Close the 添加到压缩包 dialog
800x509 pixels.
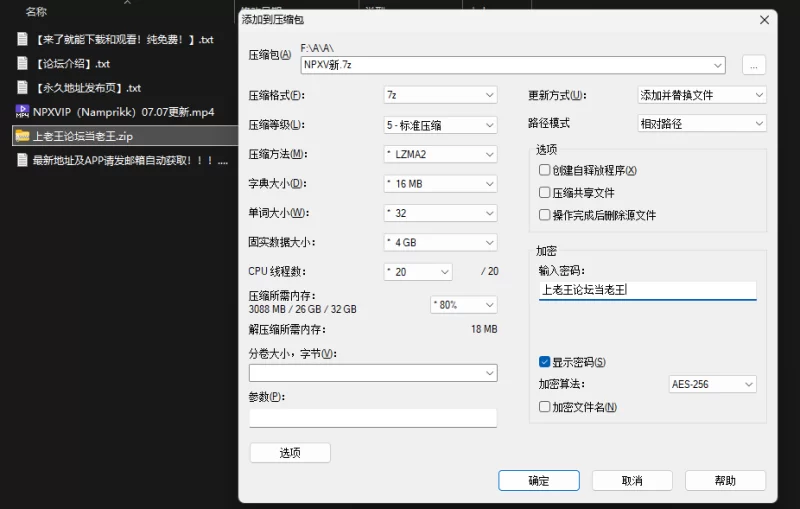(764, 20)
